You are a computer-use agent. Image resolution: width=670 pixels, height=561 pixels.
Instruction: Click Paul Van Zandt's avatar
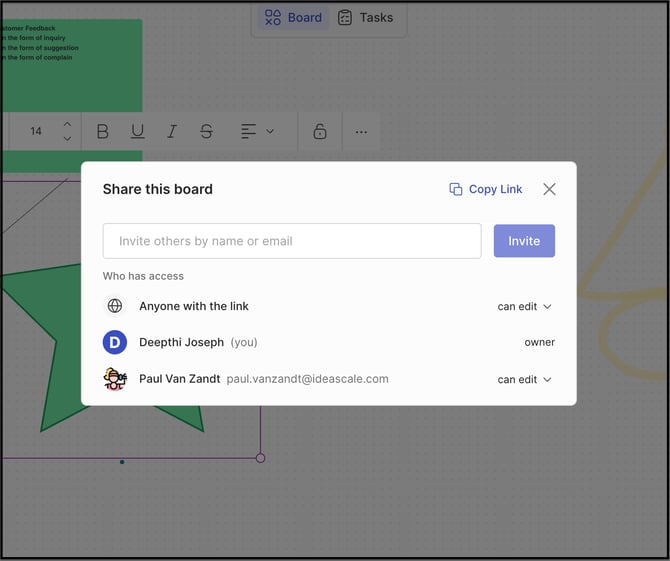115,379
